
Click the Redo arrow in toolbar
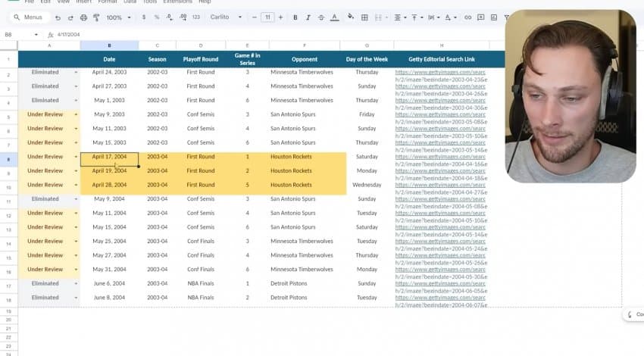point(70,17)
